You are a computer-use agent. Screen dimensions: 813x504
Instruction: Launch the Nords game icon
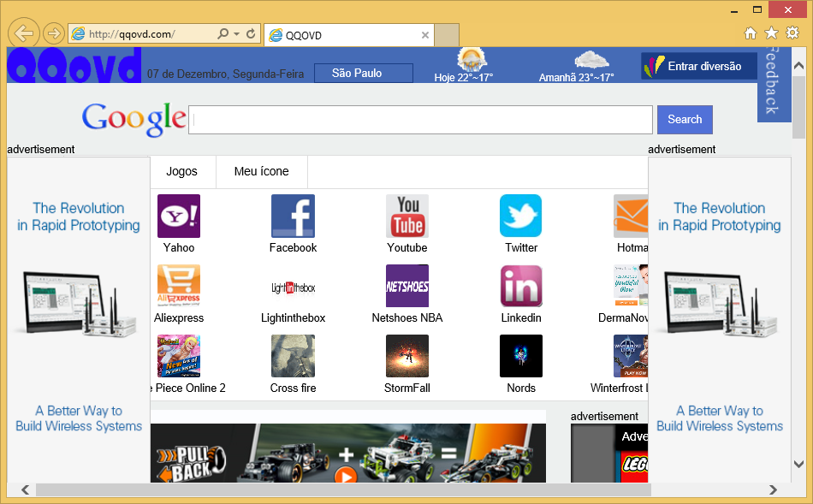point(521,356)
